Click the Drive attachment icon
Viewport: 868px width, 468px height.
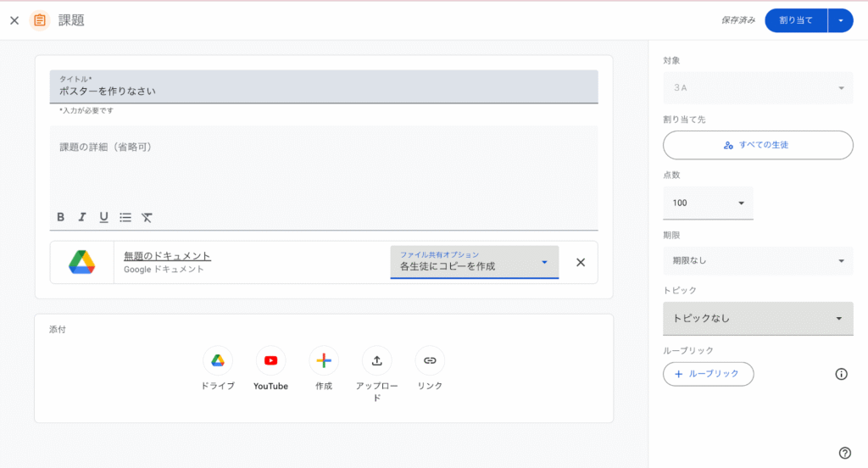coord(218,360)
